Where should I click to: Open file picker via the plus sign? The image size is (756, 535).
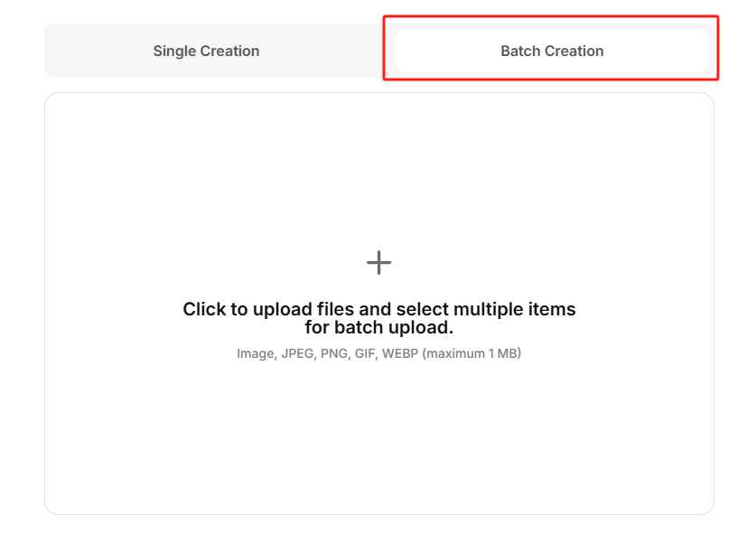(x=378, y=263)
